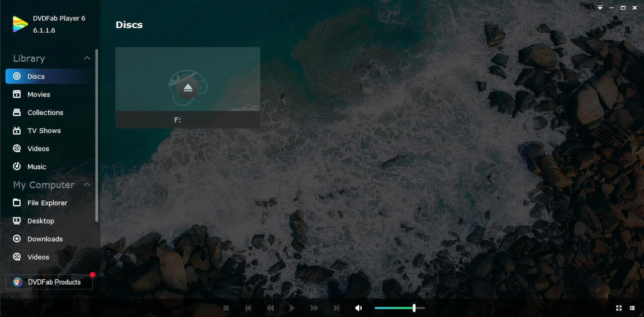Maximize the DVDFab Player window
The height and width of the screenshot is (317, 644).
click(623, 8)
